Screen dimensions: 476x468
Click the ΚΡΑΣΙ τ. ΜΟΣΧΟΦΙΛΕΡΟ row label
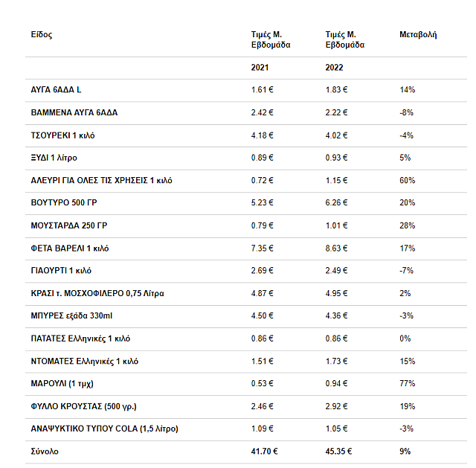[97, 294]
